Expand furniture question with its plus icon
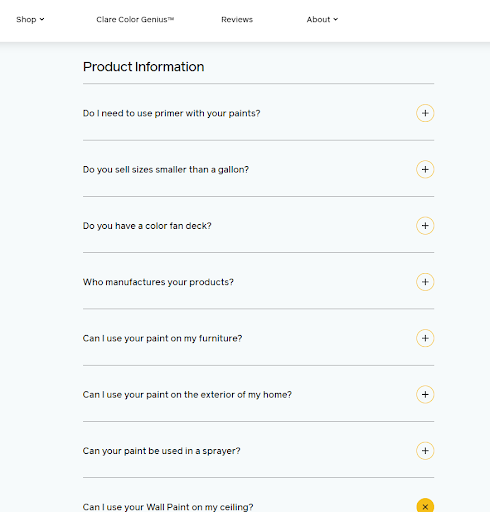The height and width of the screenshot is (512, 490). [425, 338]
